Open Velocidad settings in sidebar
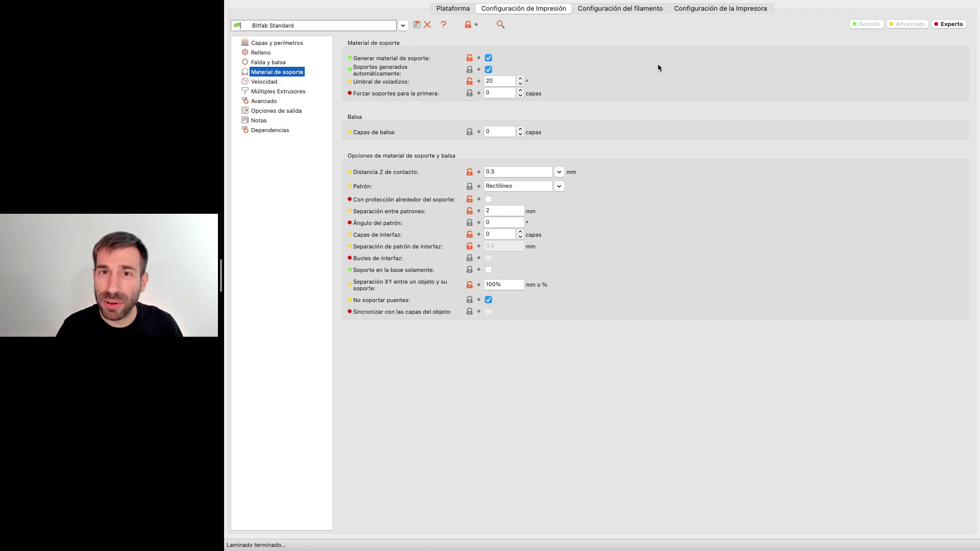Screen dimensions: 980x551 pyautogui.click(x=264, y=82)
